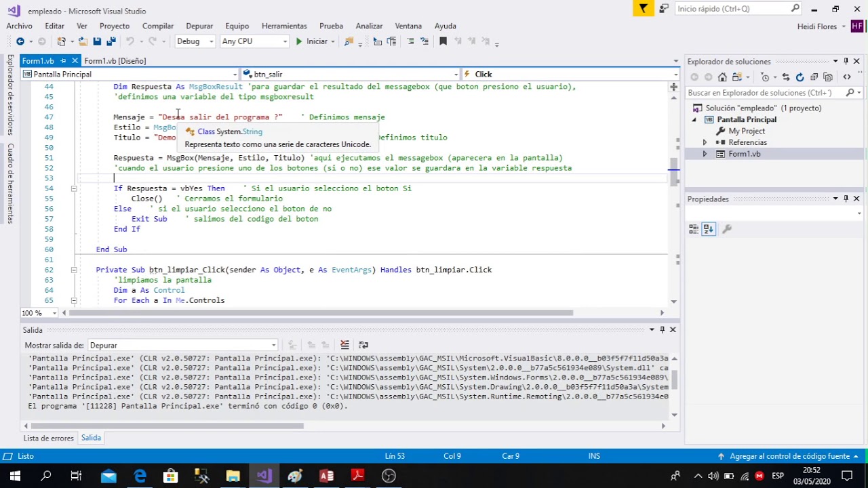The image size is (868, 488).
Task: Open Visual Studio from the Windows taskbar
Action: tap(264, 476)
